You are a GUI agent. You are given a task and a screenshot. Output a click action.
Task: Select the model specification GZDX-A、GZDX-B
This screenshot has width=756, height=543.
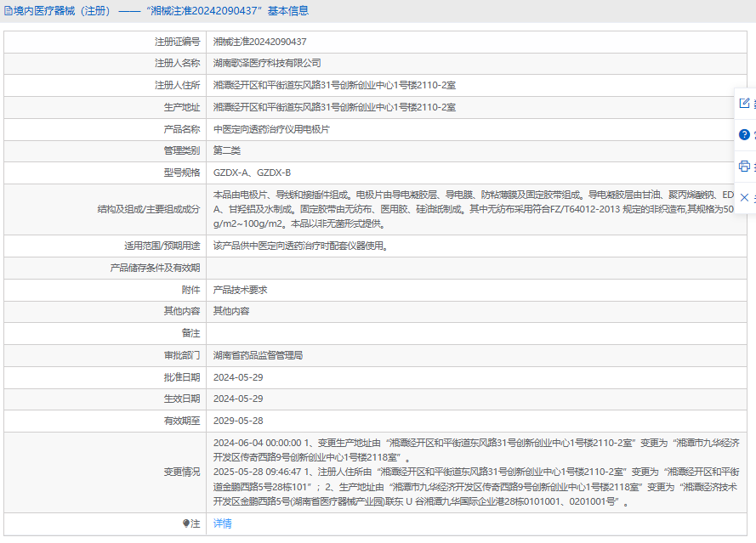[253, 173]
